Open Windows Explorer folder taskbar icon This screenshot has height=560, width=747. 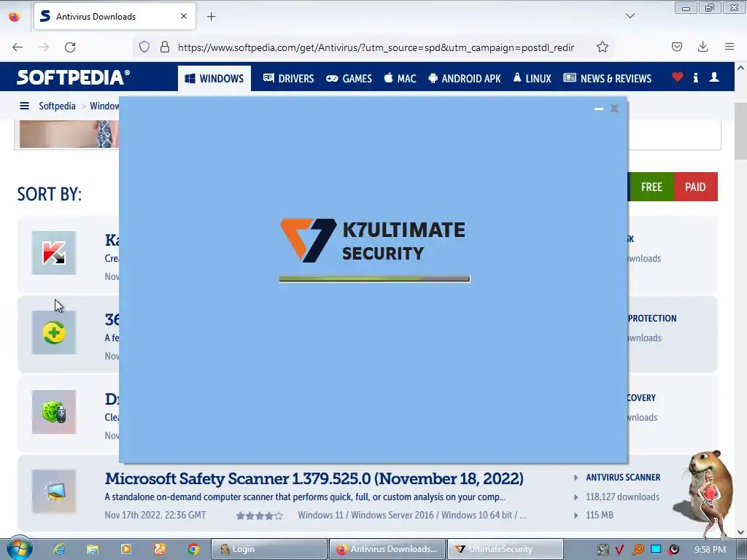[93, 549]
